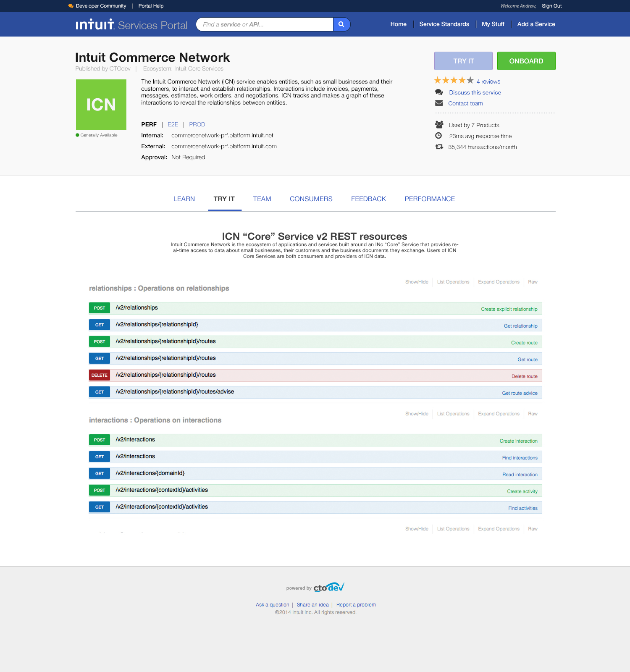Image resolution: width=630 pixels, height=672 pixels.
Task: Click the transactions retweet icon
Action: [439, 147]
